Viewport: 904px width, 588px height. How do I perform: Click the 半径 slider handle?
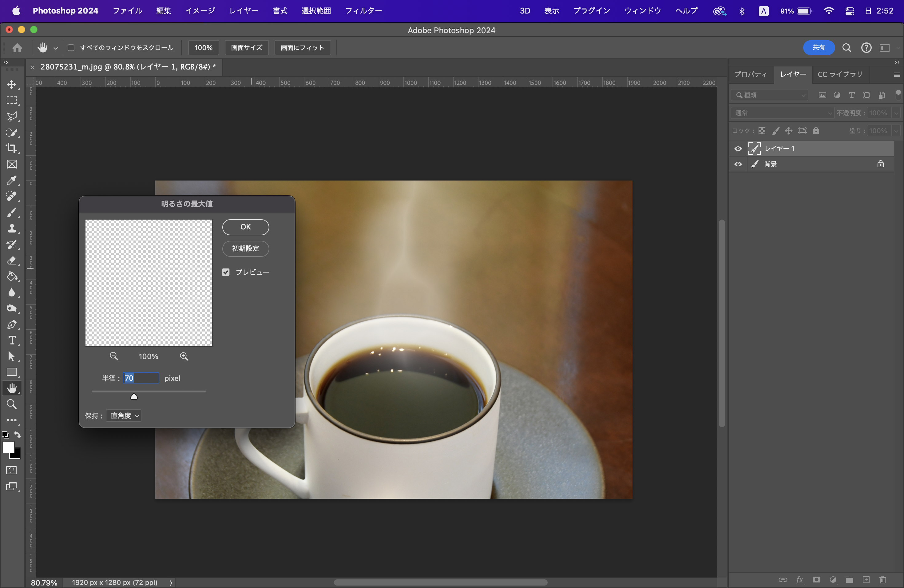click(x=134, y=396)
